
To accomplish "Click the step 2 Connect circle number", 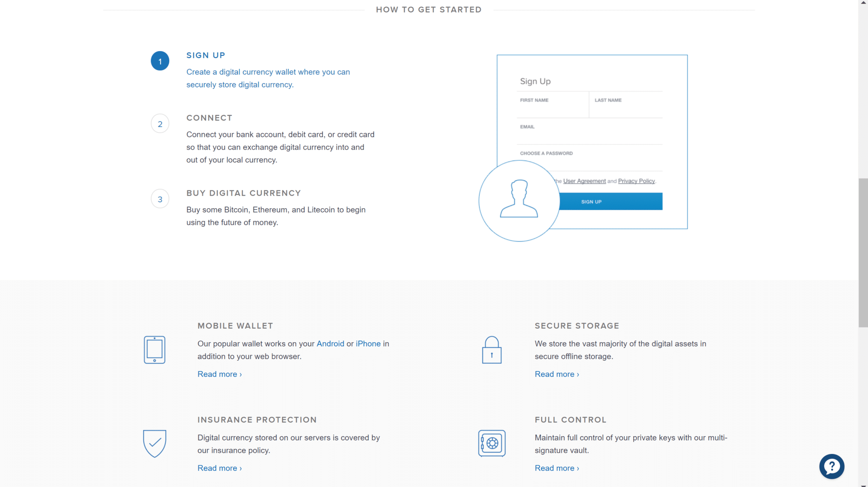I will [160, 123].
